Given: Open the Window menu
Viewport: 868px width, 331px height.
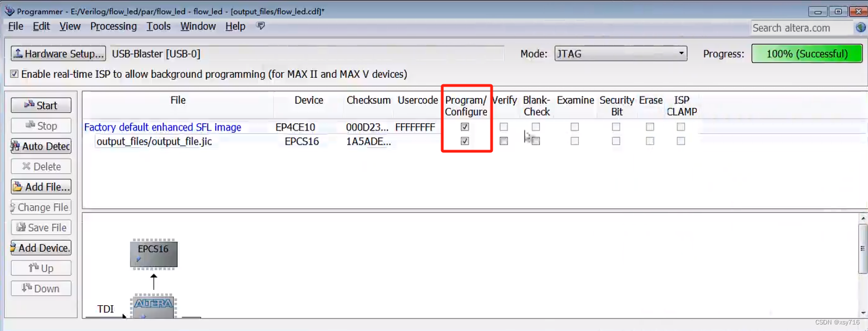Looking at the screenshot, I should pyautogui.click(x=198, y=26).
